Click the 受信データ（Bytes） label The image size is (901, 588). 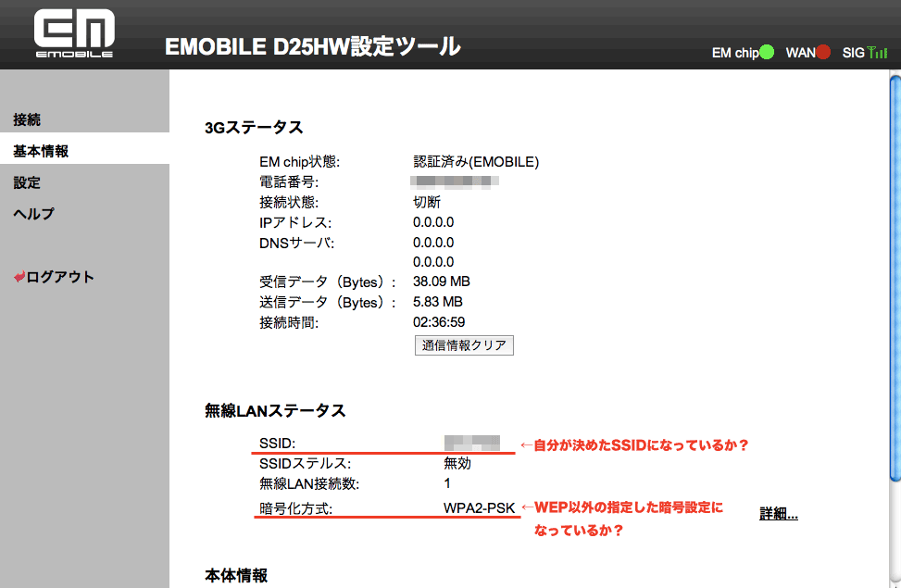click(328, 282)
